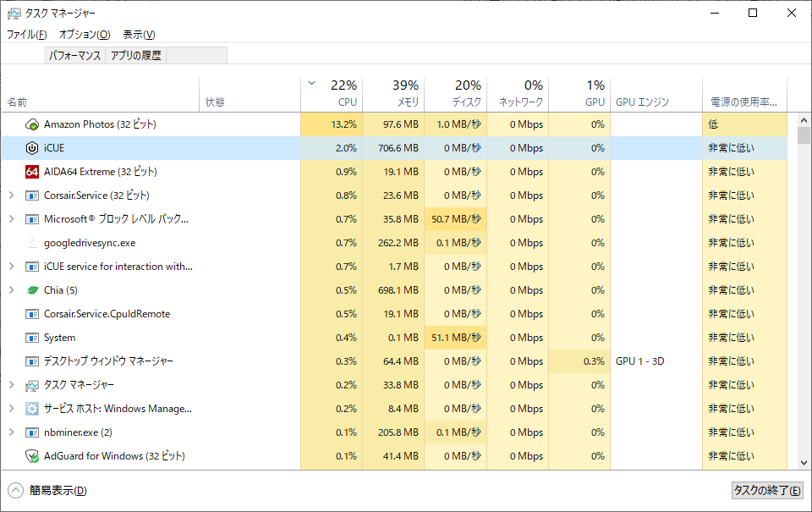
Task: Open the オプション(O) menu
Action: pyautogui.click(x=85, y=34)
